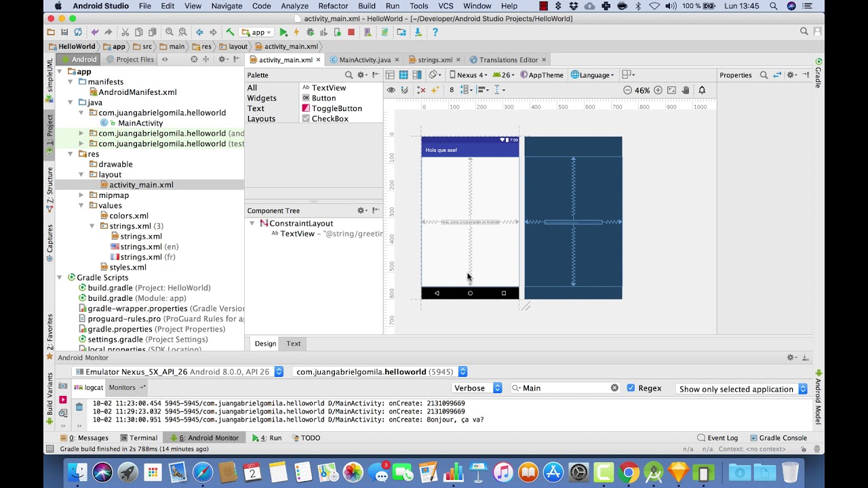Click the Undo arrow icon
The height and width of the screenshot is (488, 868).
(95, 32)
